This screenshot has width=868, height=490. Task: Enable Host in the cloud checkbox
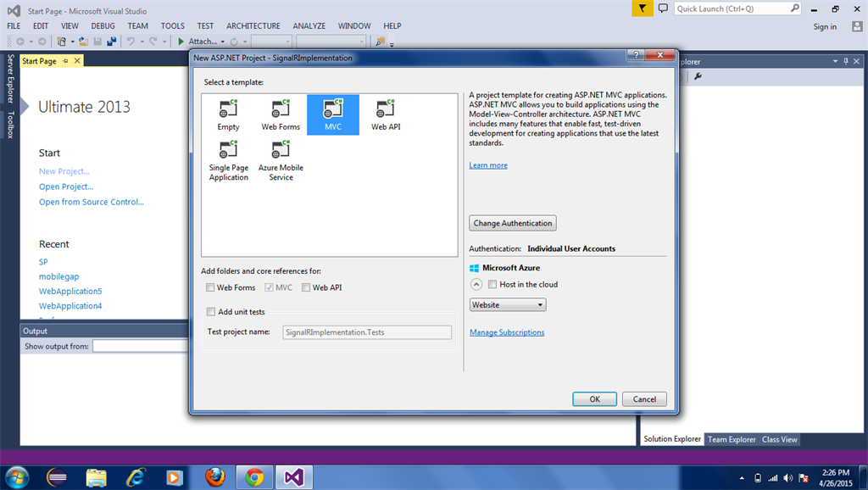[492, 284]
